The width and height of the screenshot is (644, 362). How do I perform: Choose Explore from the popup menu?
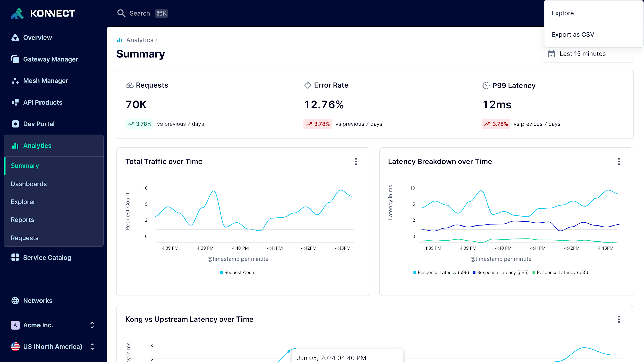tap(562, 13)
